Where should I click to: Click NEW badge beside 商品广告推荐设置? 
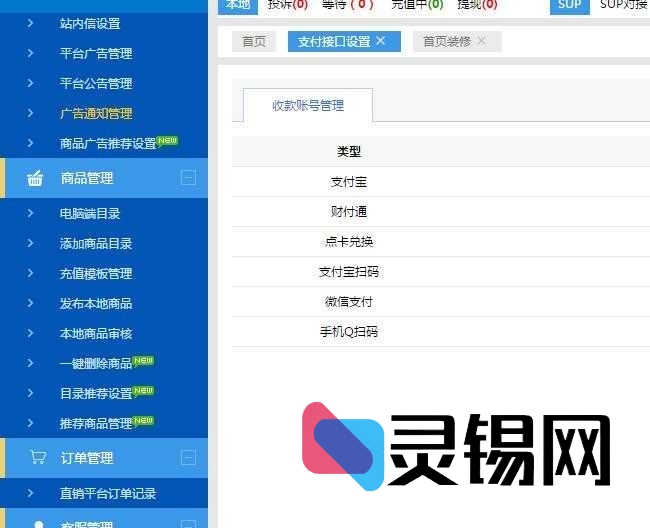click(x=167, y=141)
